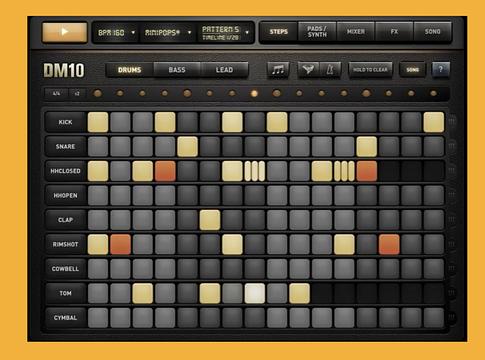The width and height of the screenshot is (485, 360).
Task: Toggle SNARE step 5 off
Action: pyautogui.click(x=187, y=146)
